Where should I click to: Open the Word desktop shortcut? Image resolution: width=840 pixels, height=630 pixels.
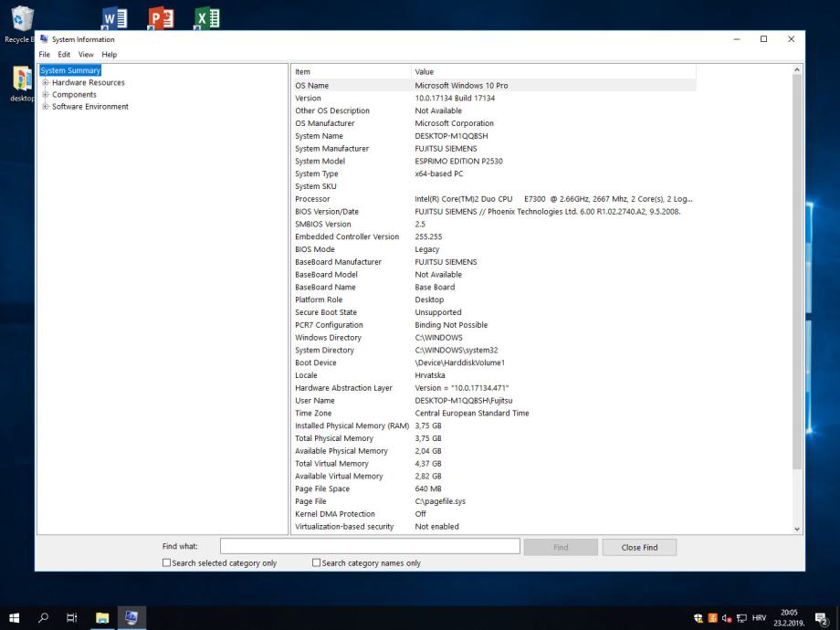point(114,18)
